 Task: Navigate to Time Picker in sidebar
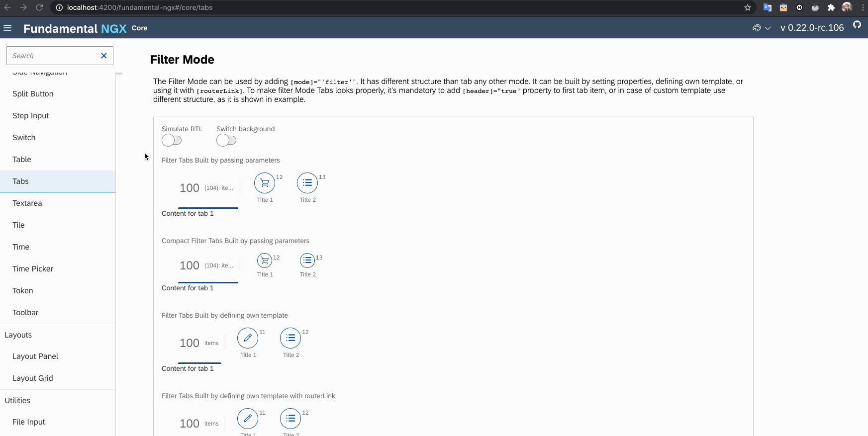coord(58,268)
